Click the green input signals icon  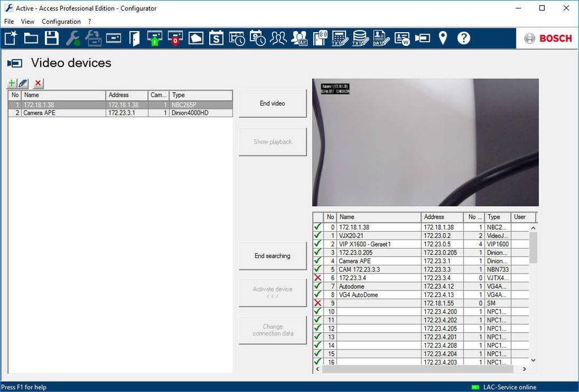[154, 38]
